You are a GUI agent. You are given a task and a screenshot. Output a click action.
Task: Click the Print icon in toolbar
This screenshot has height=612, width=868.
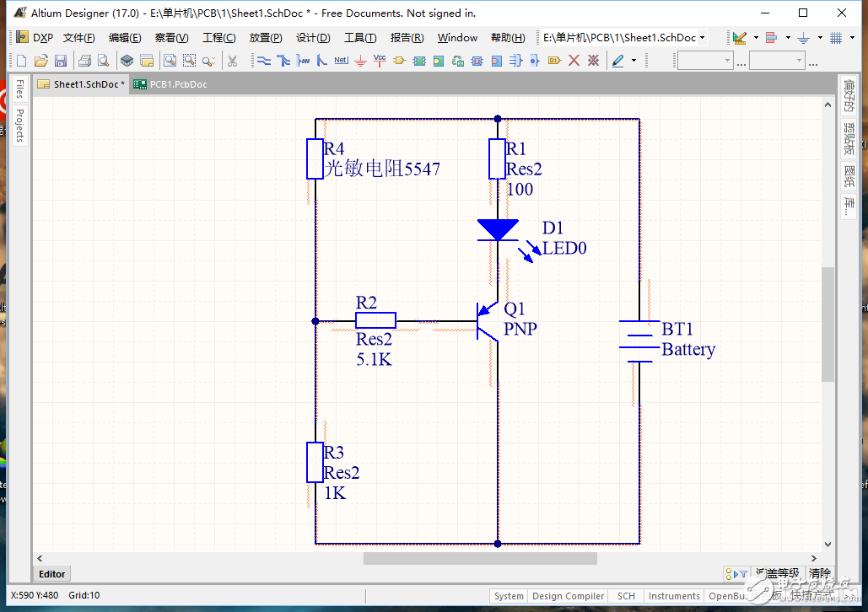[x=84, y=61]
